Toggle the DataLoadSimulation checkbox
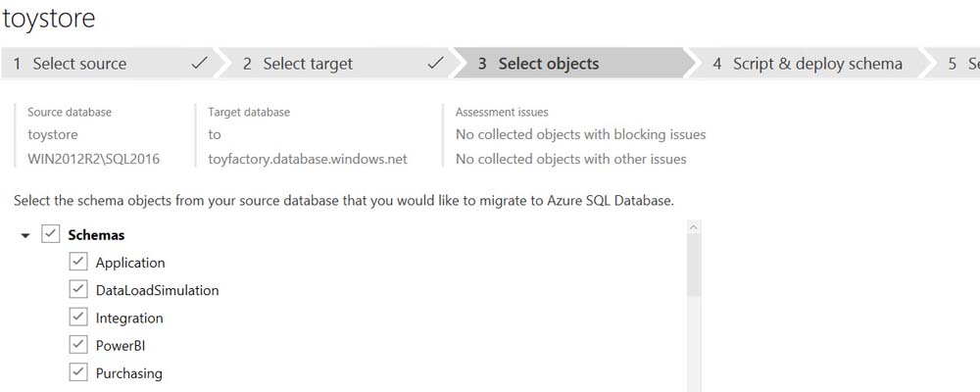The height and width of the screenshot is (392, 980). pos(78,290)
